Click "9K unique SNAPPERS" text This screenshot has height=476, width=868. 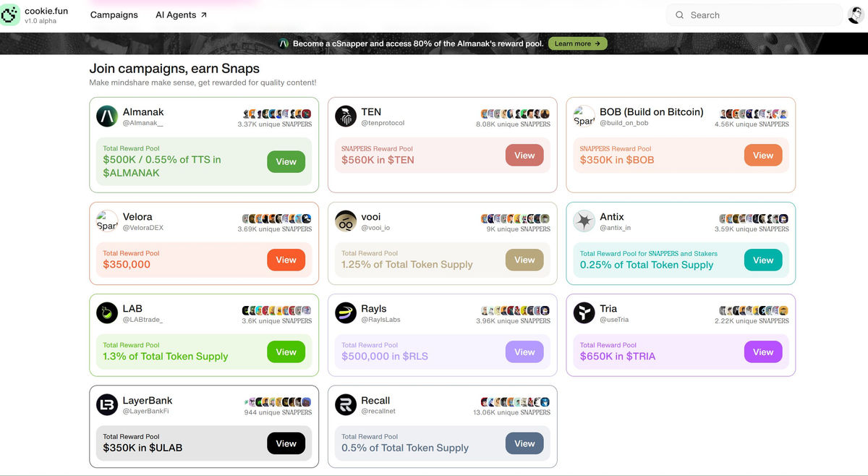(519, 229)
